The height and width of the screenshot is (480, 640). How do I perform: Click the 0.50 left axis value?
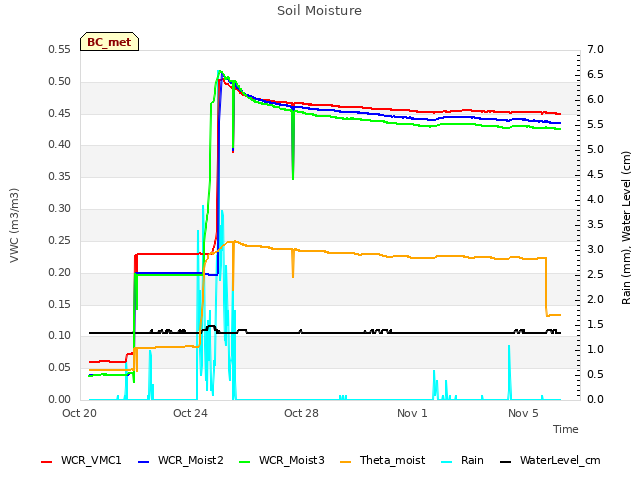click(x=60, y=81)
